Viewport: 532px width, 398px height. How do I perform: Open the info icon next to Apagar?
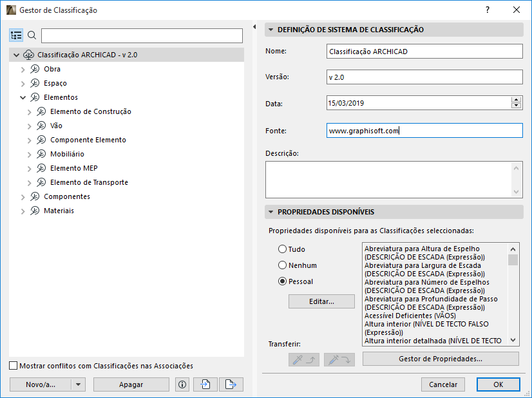[182, 384]
